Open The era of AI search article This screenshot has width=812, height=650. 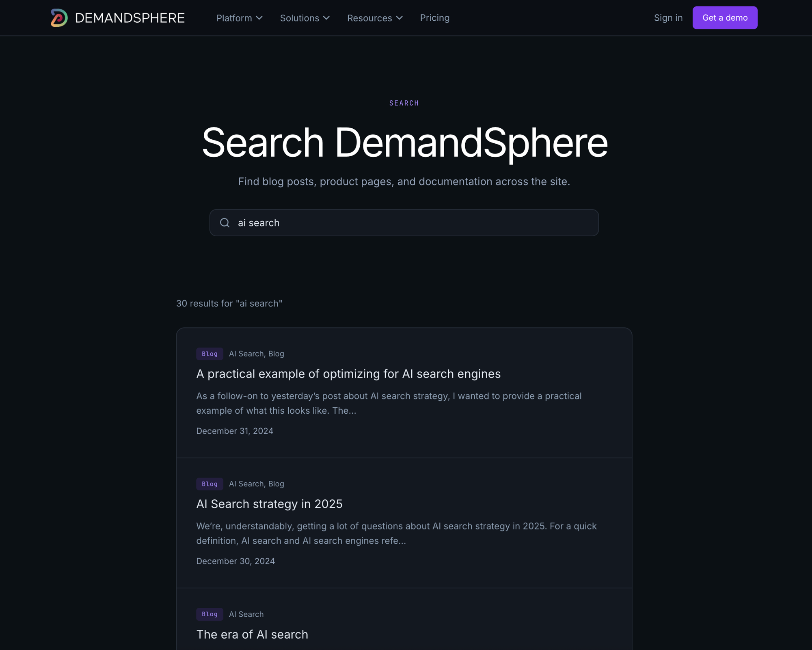(252, 634)
